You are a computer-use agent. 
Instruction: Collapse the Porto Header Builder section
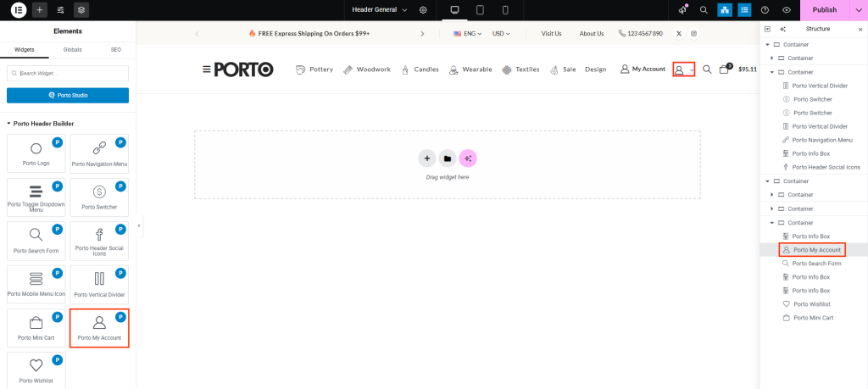click(x=9, y=124)
